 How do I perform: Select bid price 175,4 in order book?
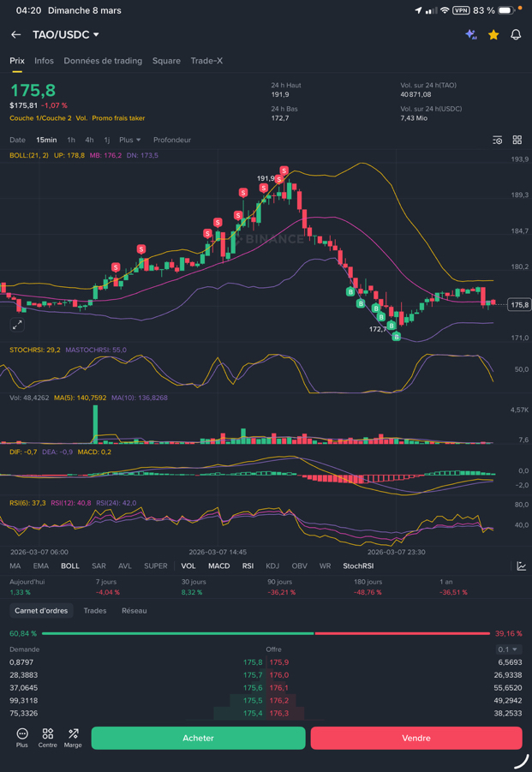[x=254, y=714]
